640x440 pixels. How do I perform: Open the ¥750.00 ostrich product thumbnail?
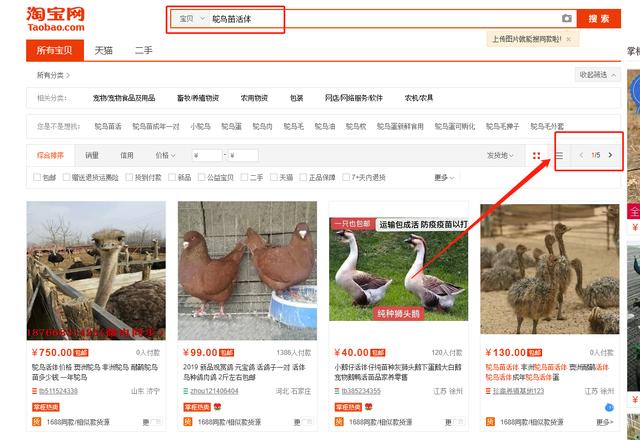tap(96, 271)
